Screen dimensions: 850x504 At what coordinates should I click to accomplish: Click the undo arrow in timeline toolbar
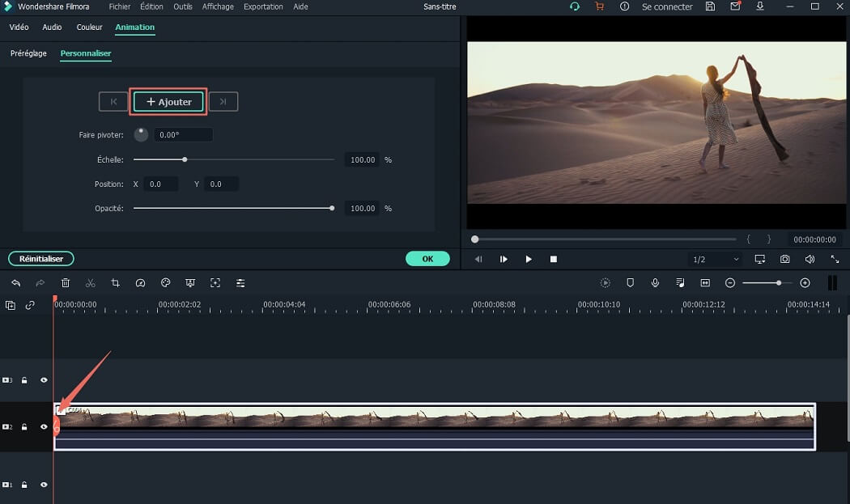tap(15, 283)
